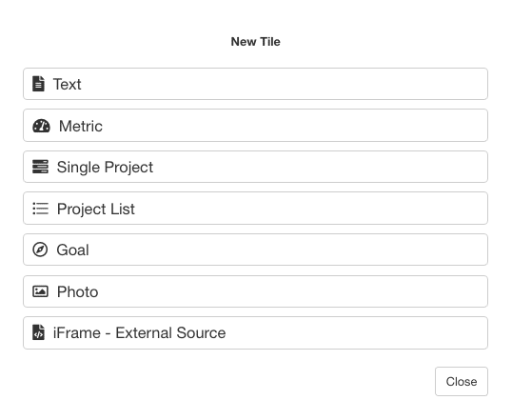The image size is (512, 420).
Task: Click the stacked bars icon for Single Project
Action: [x=40, y=167]
